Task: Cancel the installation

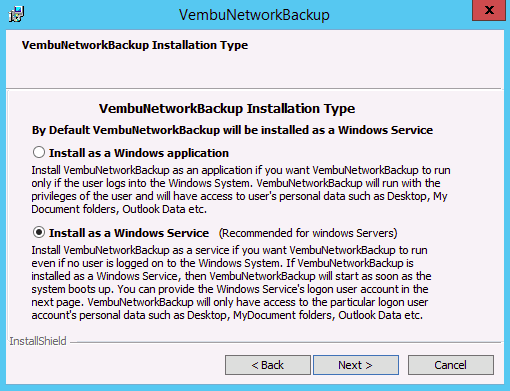Action: (x=451, y=365)
